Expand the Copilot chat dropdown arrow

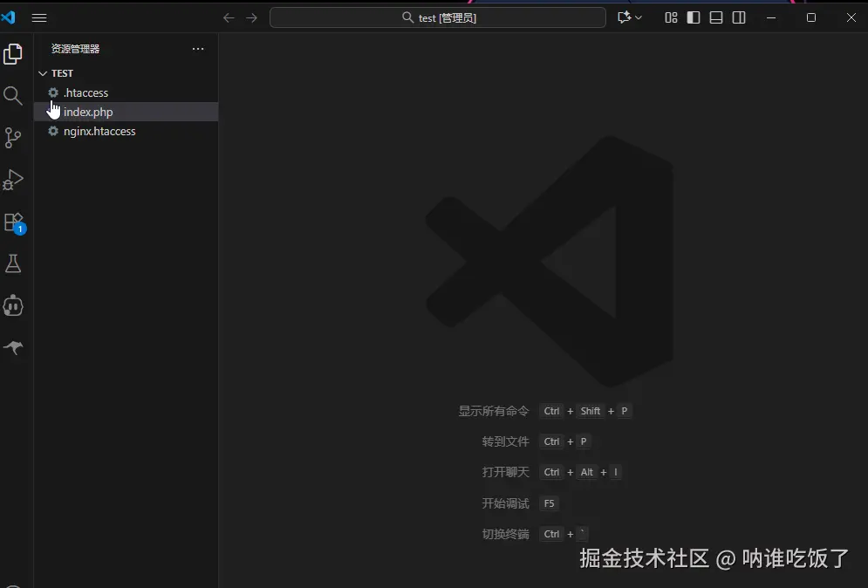click(639, 17)
